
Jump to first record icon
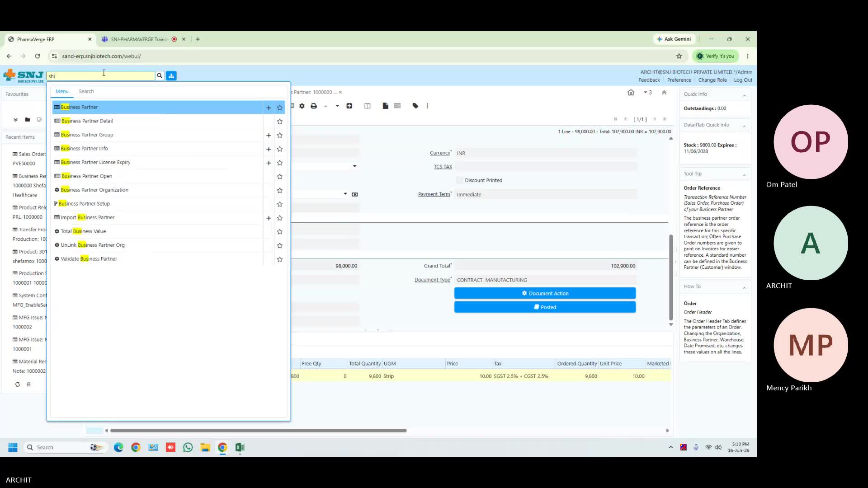[615, 119]
